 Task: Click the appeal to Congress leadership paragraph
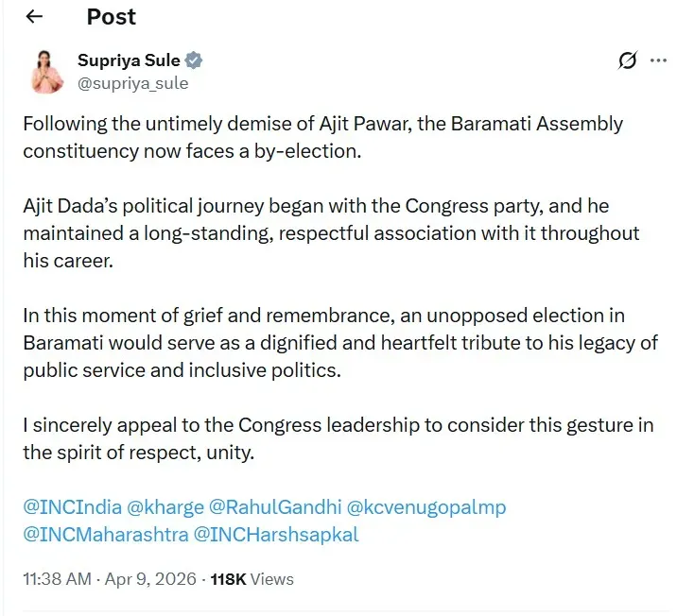click(338, 439)
